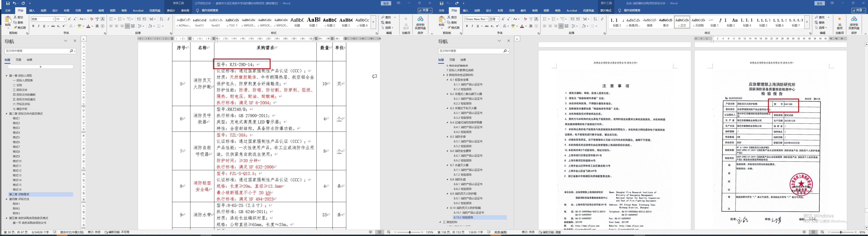Viewport: 868px width, 236px height.
Task: Collapse 第一章 投标人须知 in left navigation
Action: point(6,76)
